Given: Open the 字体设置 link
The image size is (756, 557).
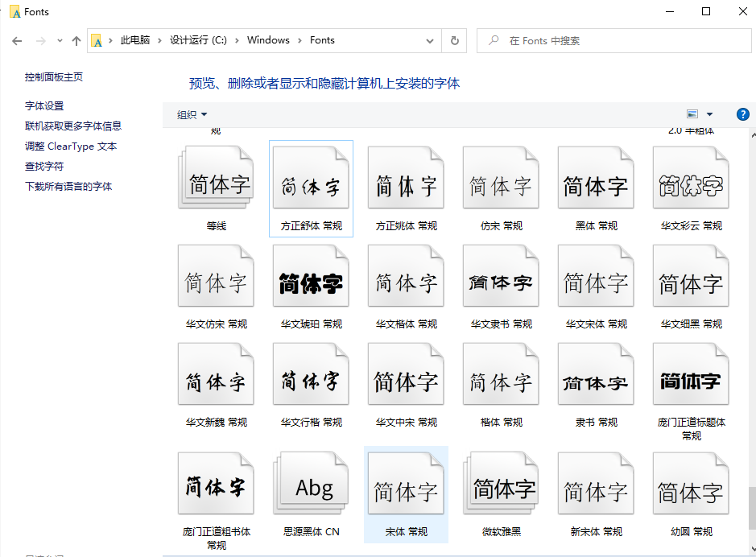Looking at the screenshot, I should point(44,105).
